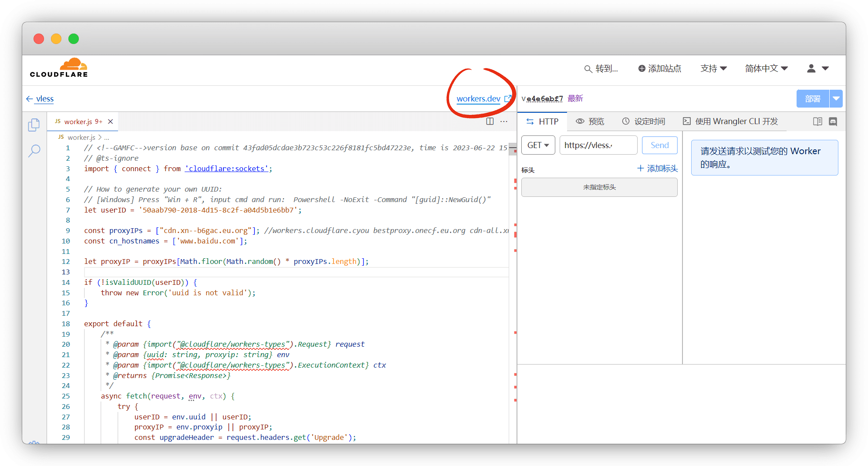Click the userID UUID string on line 7

click(218, 210)
